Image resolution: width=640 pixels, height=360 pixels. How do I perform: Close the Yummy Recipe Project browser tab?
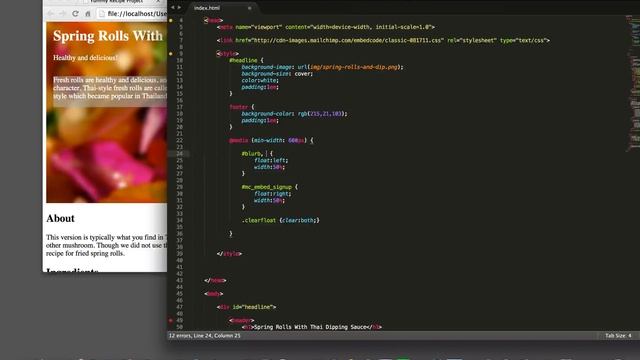click(x=158, y=2)
